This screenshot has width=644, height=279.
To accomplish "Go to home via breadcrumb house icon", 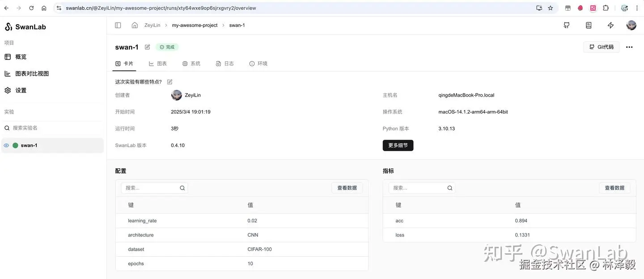I will click(135, 25).
